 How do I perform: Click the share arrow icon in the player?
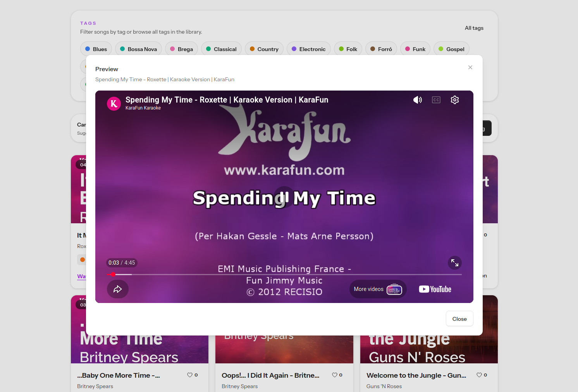coord(118,289)
